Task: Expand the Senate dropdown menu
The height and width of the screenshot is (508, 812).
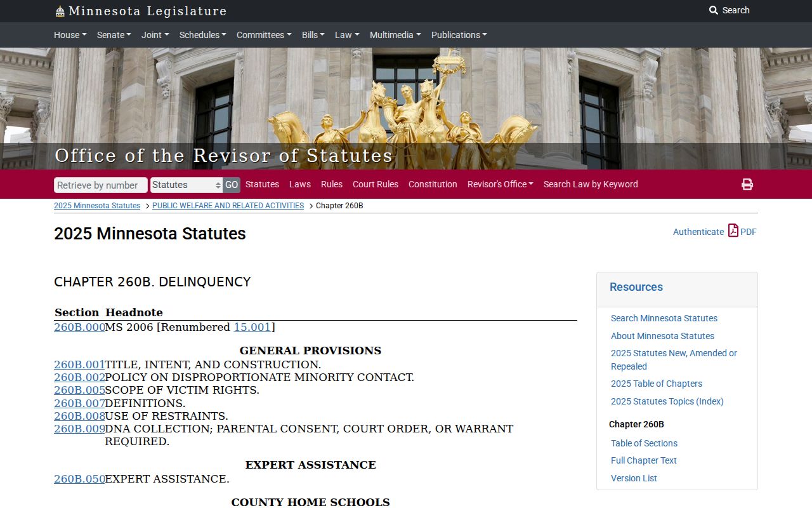Action: (114, 35)
